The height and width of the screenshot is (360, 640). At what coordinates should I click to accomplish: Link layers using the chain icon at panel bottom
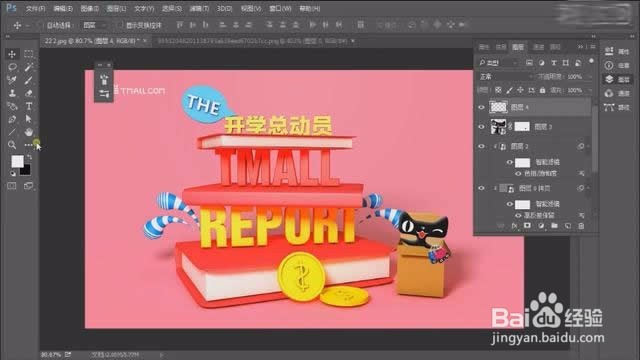pyautogui.click(x=501, y=226)
